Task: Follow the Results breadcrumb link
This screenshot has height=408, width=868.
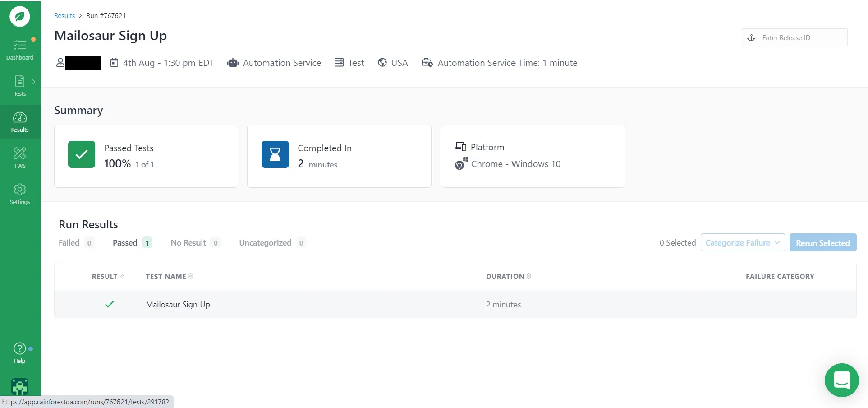Action: click(x=64, y=16)
